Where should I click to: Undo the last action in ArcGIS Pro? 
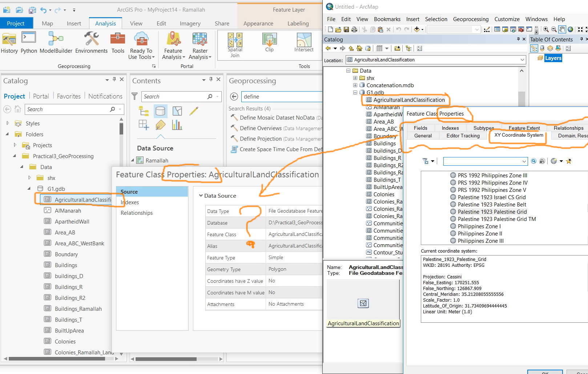click(44, 10)
